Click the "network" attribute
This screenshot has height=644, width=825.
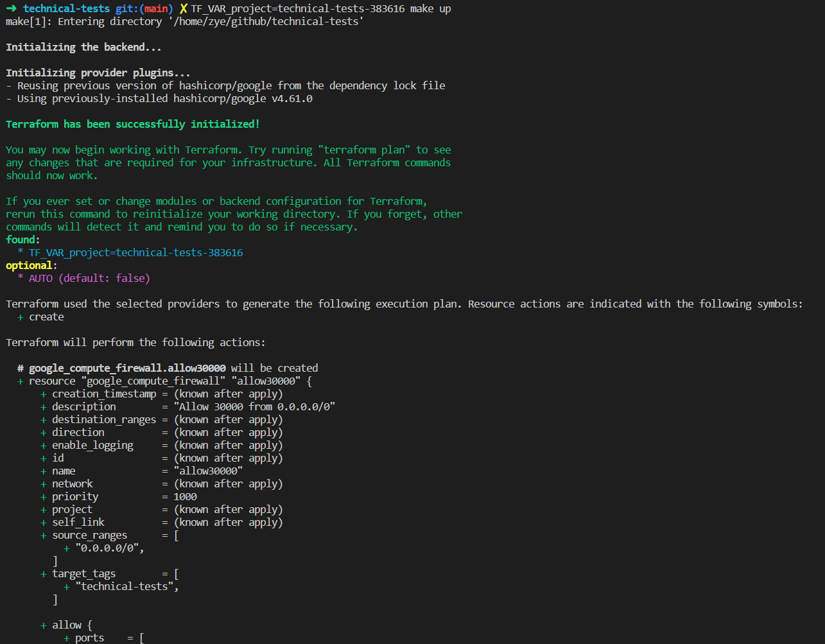click(73, 483)
